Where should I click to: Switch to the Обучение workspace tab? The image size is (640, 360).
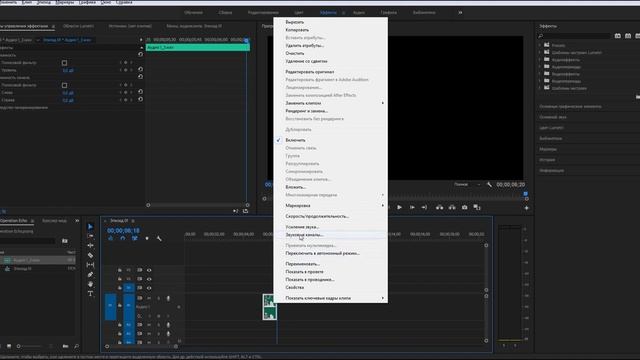click(193, 13)
